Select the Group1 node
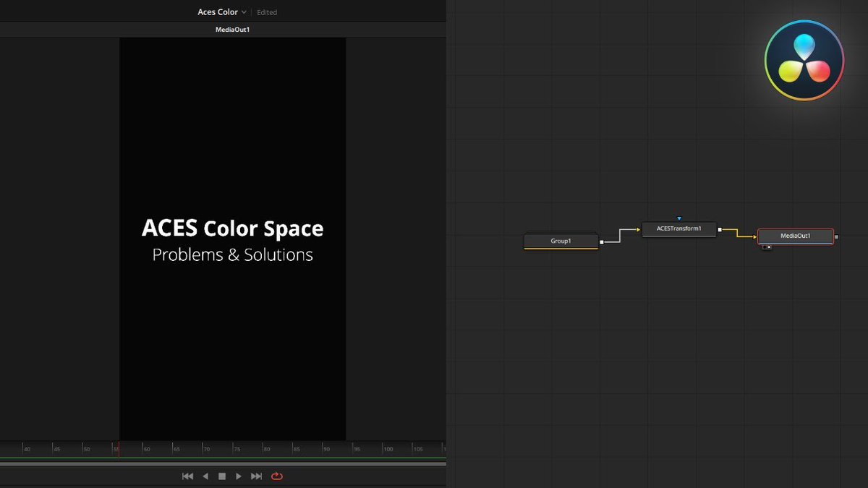 click(561, 241)
